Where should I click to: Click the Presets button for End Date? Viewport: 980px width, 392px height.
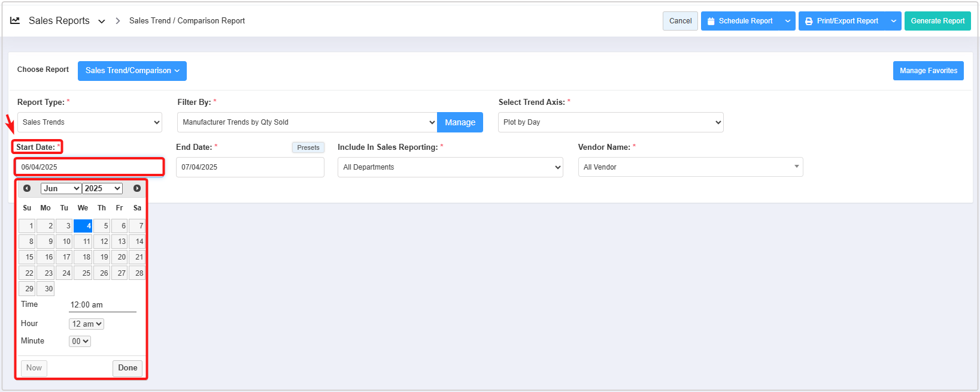point(308,147)
